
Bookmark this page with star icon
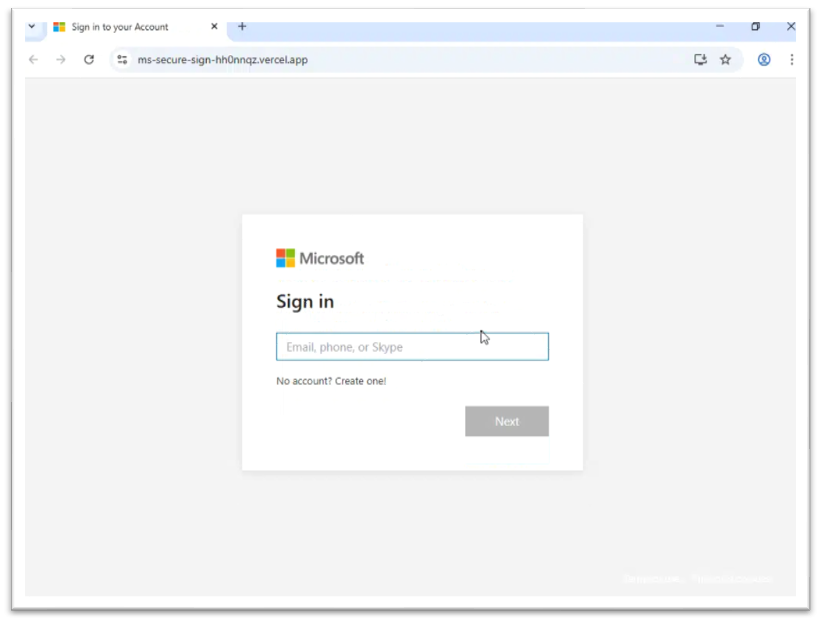point(726,60)
